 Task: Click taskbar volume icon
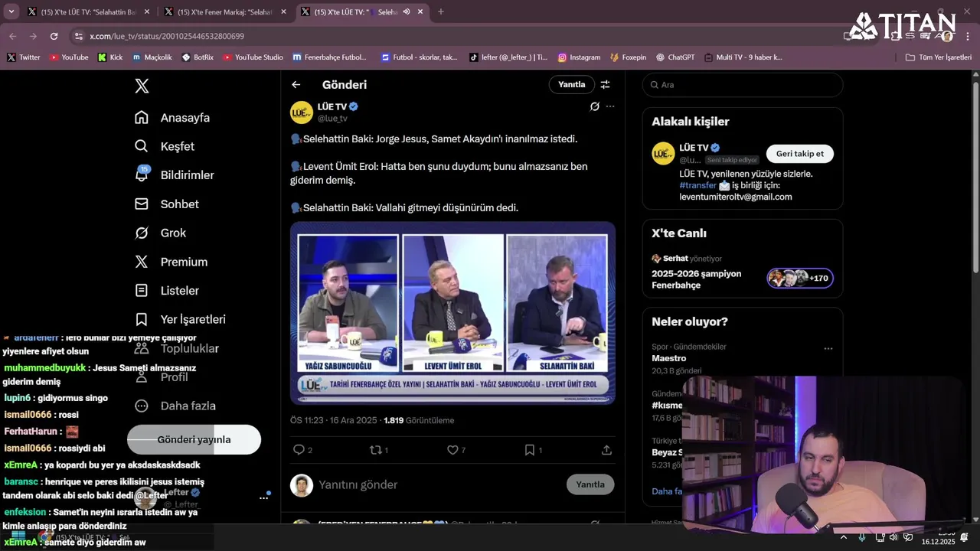pyautogui.click(x=893, y=537)
